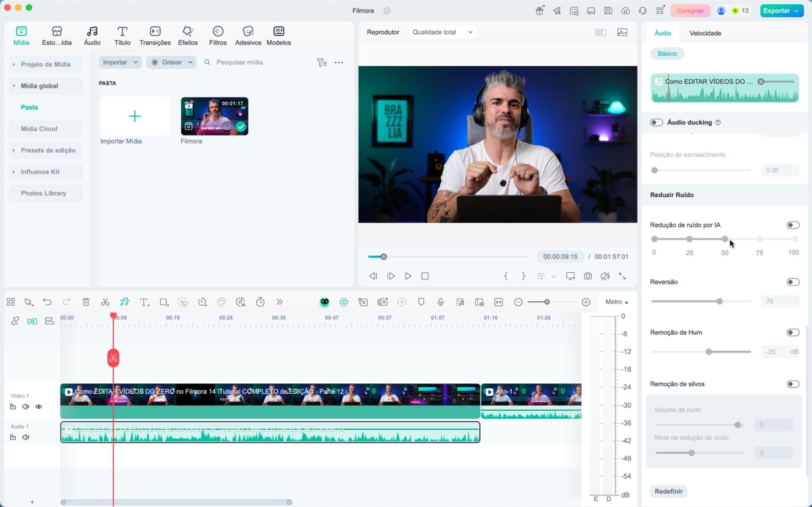Click Importar Mídia plus tile
This screenshot has width=812, height=507.
pos(135,116)
